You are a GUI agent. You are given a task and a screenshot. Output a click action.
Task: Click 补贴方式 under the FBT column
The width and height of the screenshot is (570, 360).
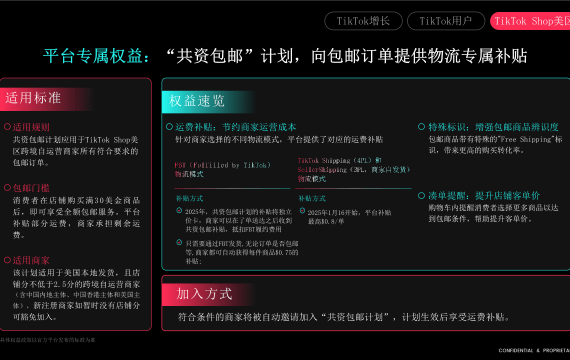click(x=189, y=199)
